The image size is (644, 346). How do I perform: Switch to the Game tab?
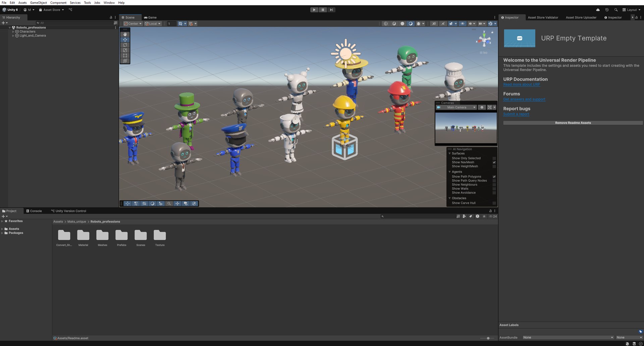point(150,17)
